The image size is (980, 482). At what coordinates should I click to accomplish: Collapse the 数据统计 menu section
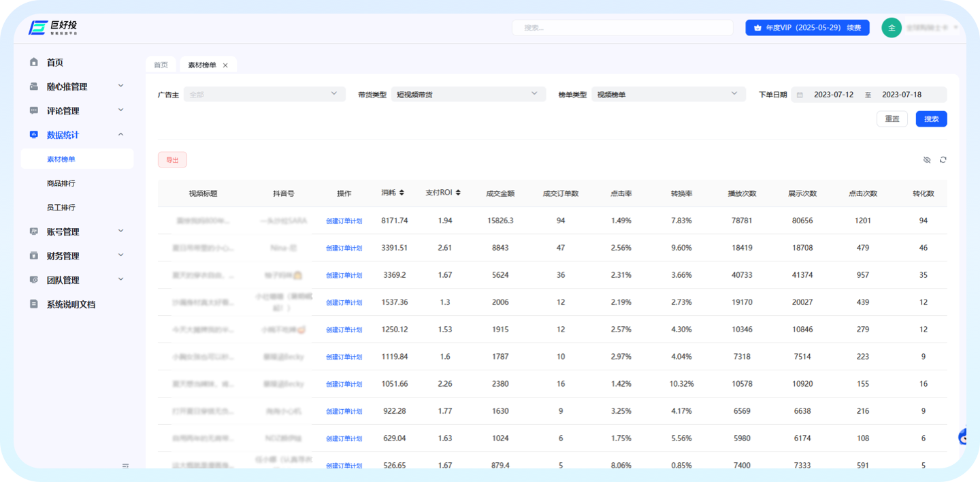(120, 135)
